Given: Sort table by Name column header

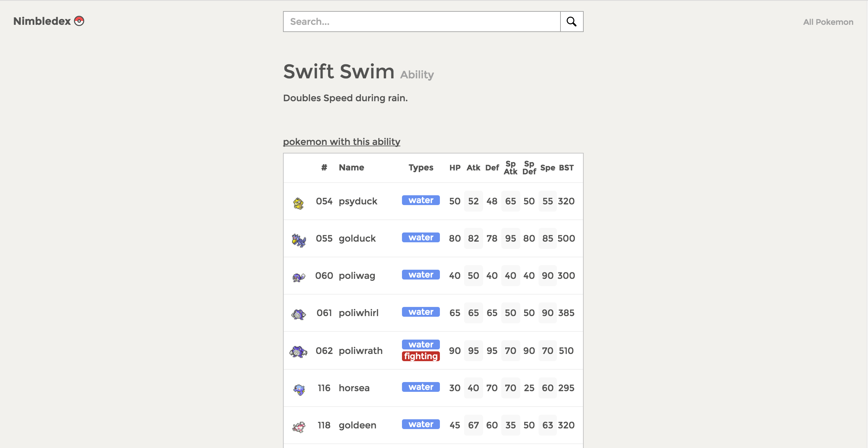Looking at the screenshot, I should [x=351, y=167].
